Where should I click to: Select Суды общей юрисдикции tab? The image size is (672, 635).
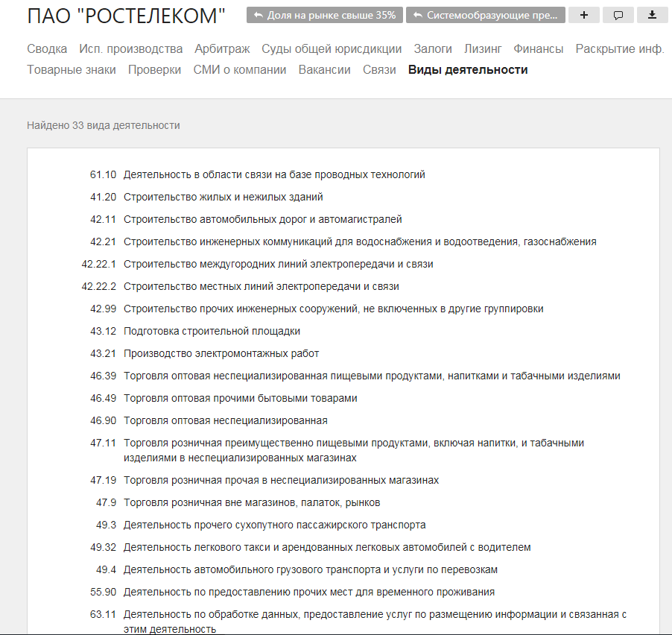tap(332, 49)
